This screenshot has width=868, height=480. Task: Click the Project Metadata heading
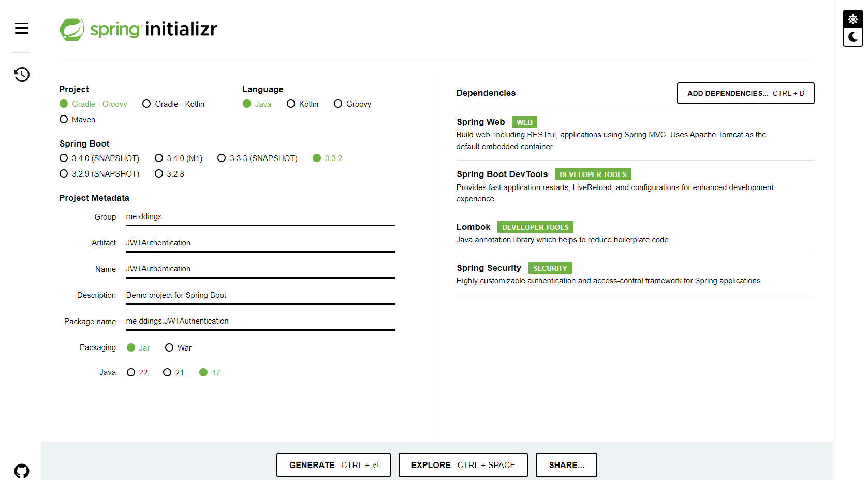(94, 198)
